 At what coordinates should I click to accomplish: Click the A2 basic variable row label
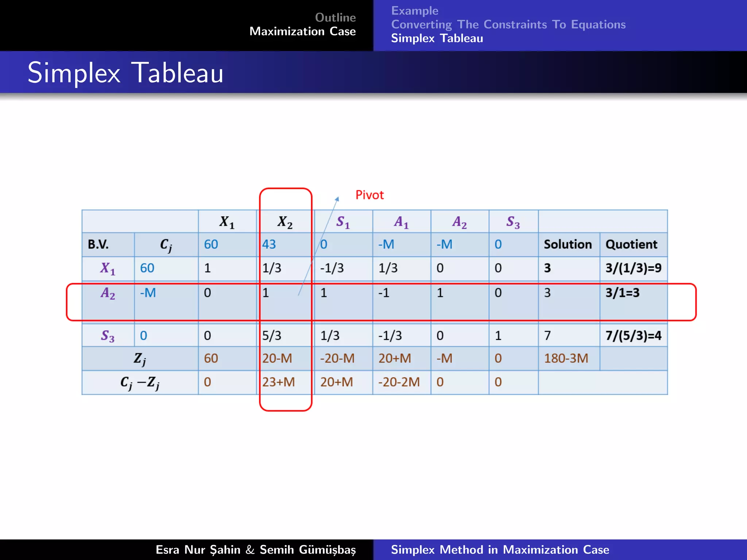(x=108, y=293)
